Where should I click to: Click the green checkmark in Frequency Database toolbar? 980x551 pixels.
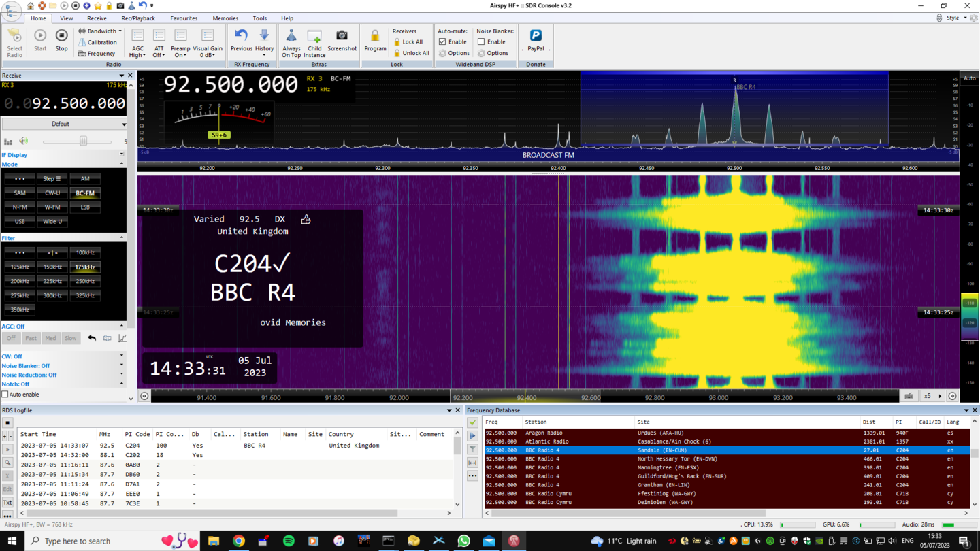click(472, 422)
